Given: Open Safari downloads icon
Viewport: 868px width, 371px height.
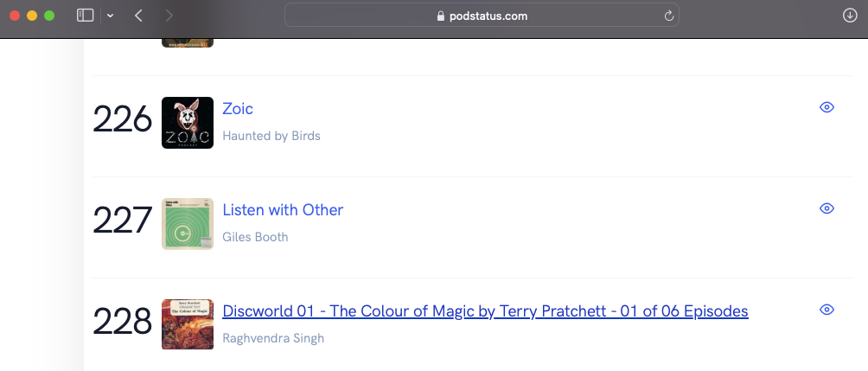Looking at the screenshot, I should pos(849,16).
